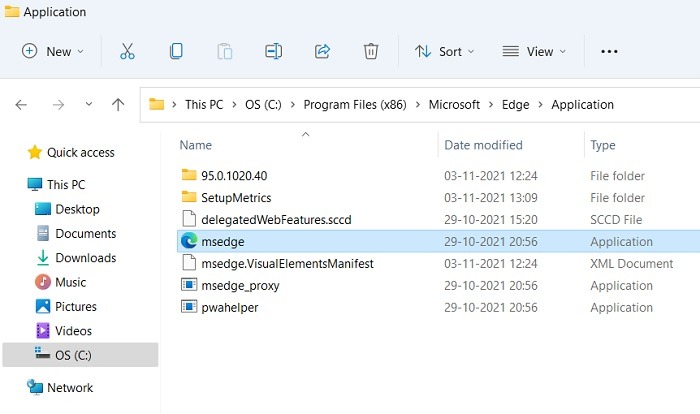Open Downloads in the sidebar

pyautogui.click(x=85, y=258)
